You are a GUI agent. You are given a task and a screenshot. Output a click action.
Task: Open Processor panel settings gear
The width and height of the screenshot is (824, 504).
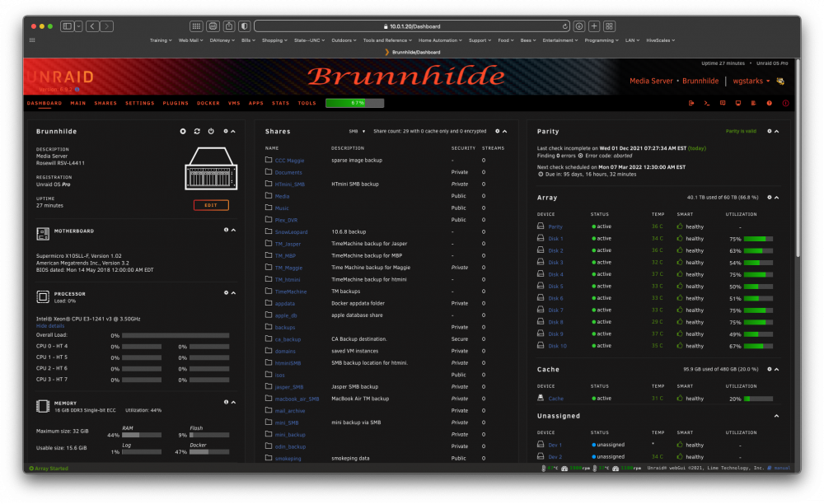pos(226,293)
